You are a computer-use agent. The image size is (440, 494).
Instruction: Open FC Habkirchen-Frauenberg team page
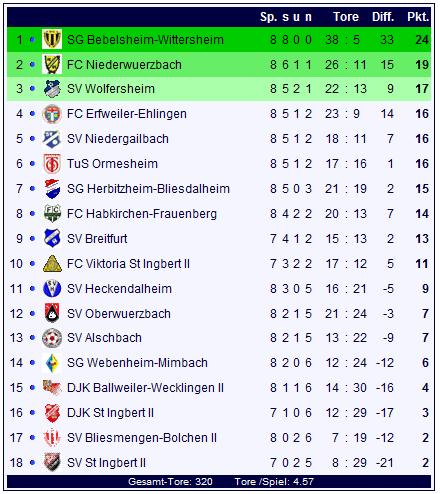[x=142, y=214]
